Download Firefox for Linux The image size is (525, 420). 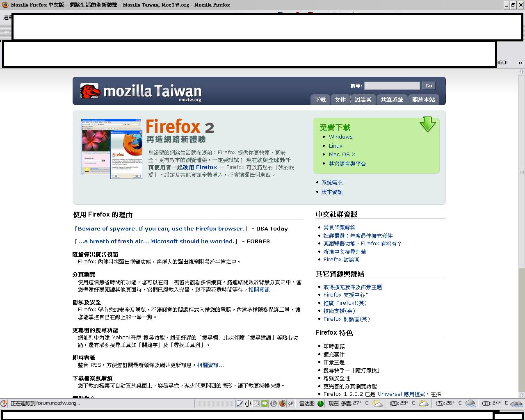[336, 146]
